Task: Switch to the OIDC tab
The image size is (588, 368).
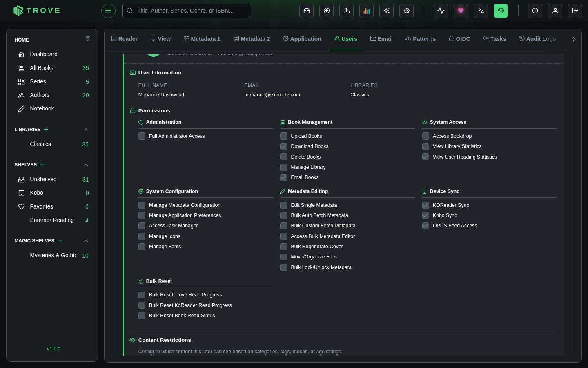Action: (x=459, y=39)
